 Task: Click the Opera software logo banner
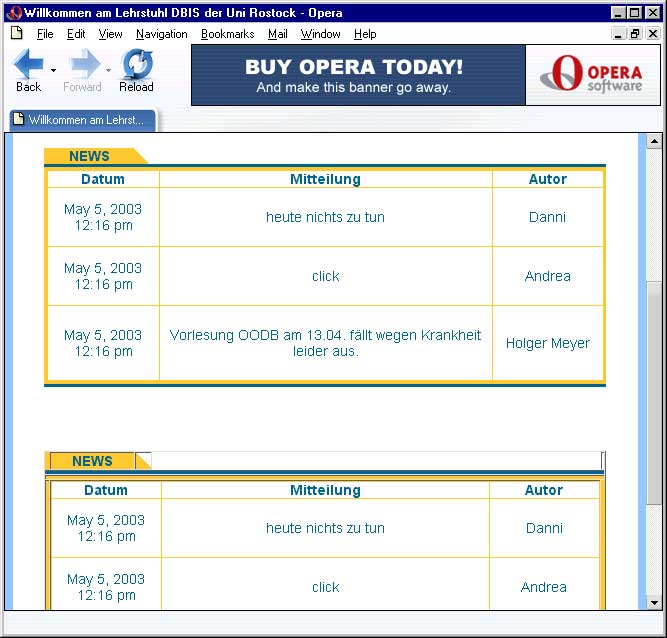(593, 75)
